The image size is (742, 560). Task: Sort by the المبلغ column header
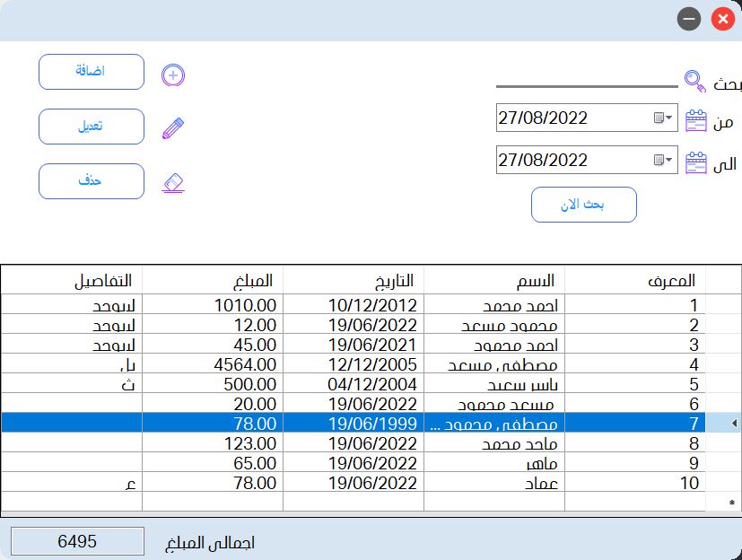pos(213,279)
